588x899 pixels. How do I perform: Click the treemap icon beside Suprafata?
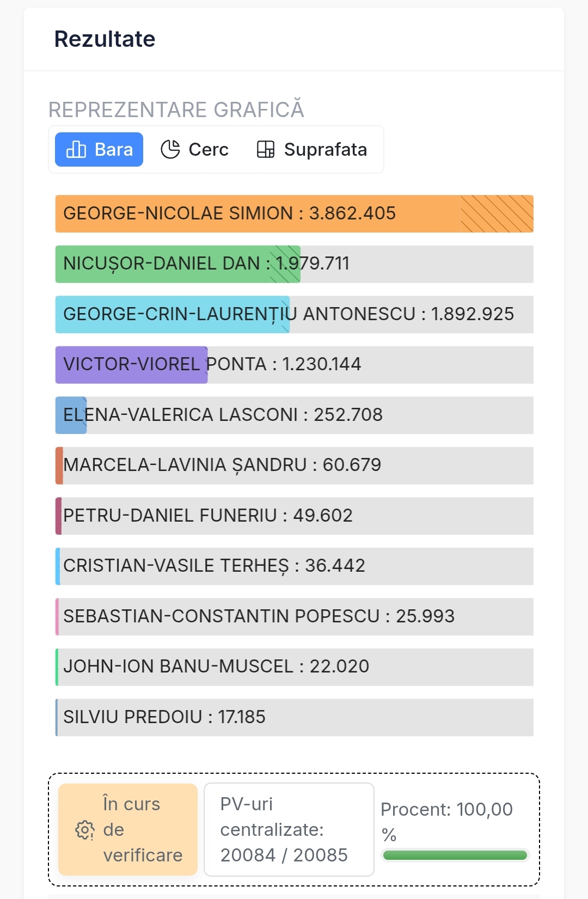[x=266, y=149]
